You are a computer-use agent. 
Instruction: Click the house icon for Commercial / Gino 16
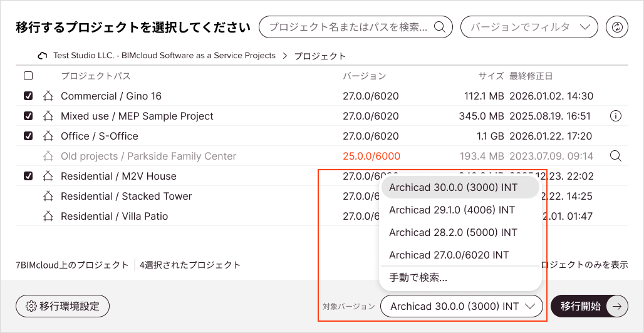pyautogui.click(x=48, y=96)
